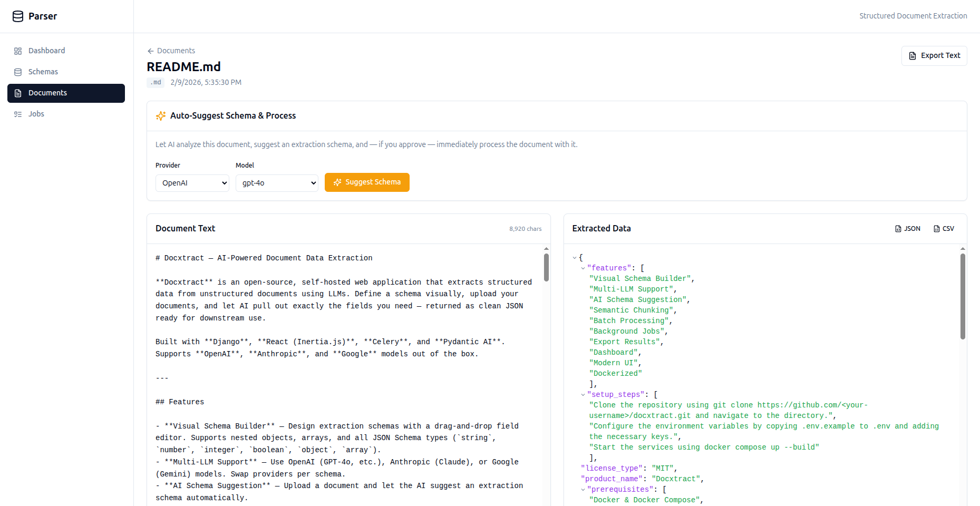Screen dimensions: 980x506
Task: Click the Suggest Schema button
Action: tap(367, 182)
